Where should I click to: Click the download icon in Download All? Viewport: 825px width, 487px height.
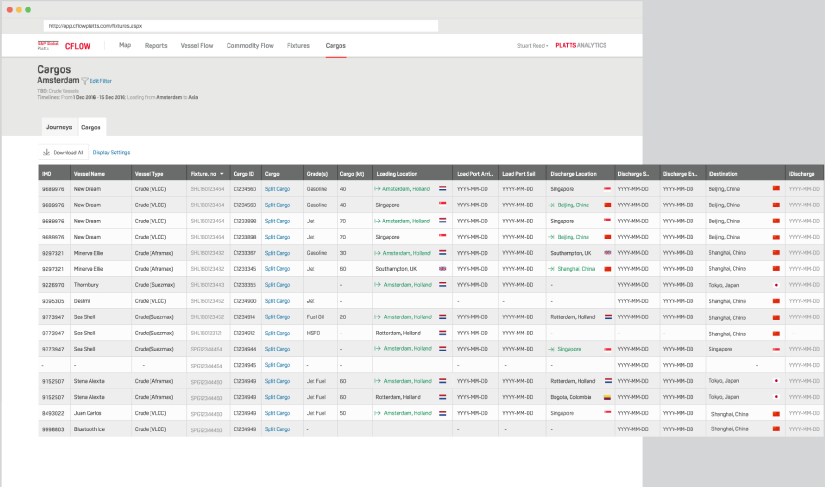(46, 153)
